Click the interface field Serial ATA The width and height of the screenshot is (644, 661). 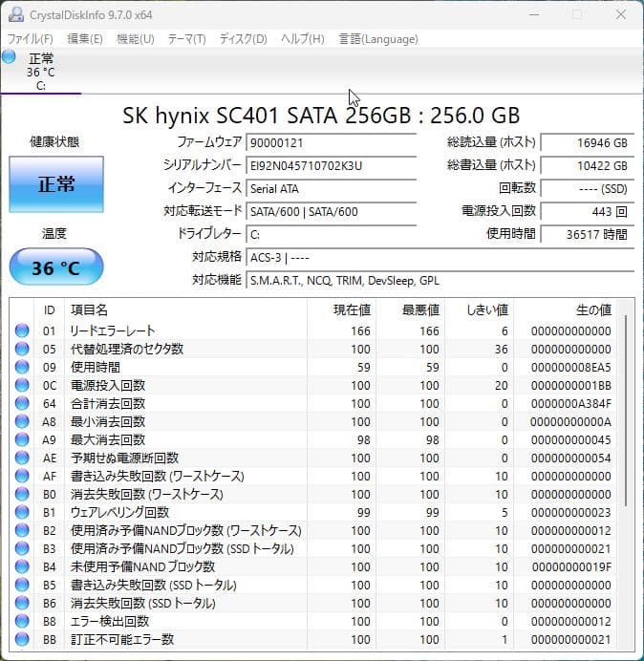coord(331,188)
